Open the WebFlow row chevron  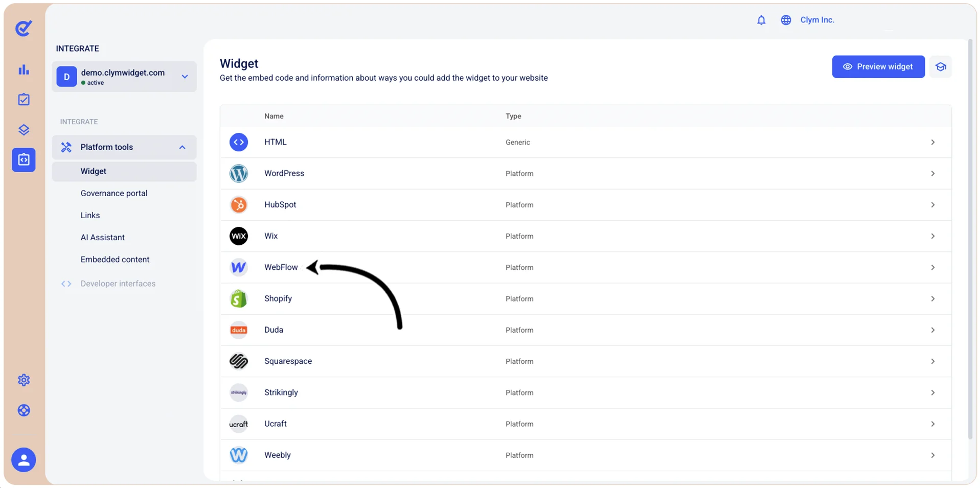coord(933,267)
